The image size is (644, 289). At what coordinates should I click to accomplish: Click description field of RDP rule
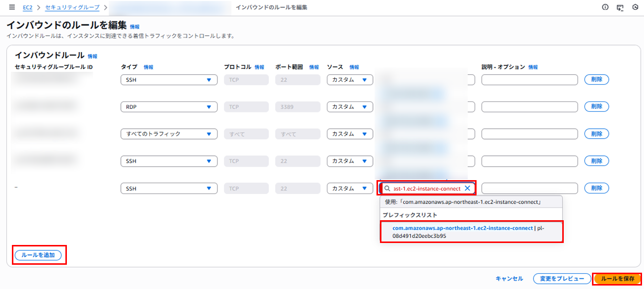click(530, 106)
